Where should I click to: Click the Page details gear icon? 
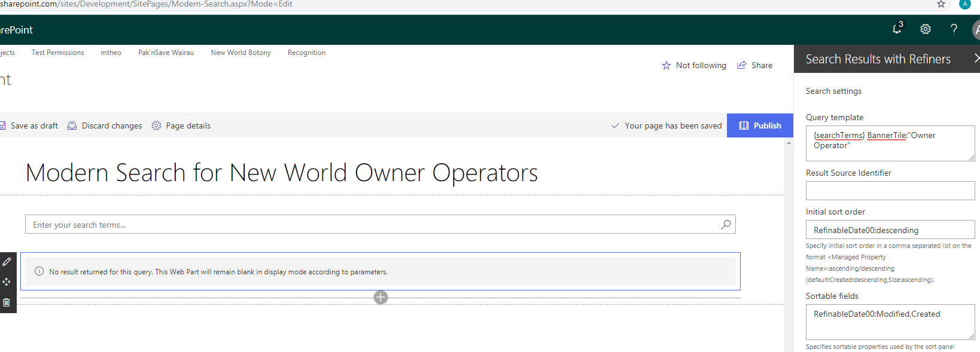click(156, 126)
